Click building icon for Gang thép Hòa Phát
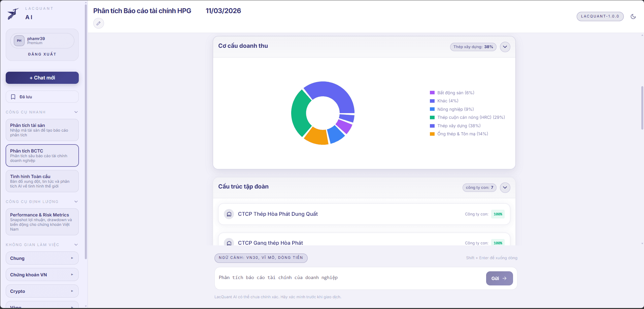The image size is (644, 309). coord(229,243)
